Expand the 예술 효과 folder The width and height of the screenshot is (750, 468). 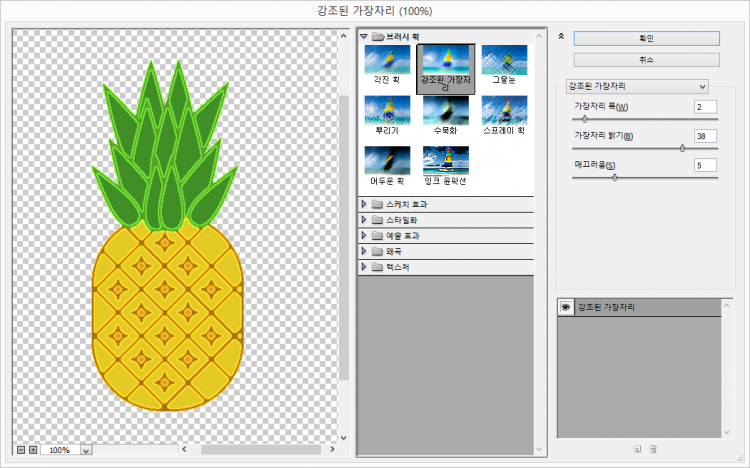click(365, 236)
